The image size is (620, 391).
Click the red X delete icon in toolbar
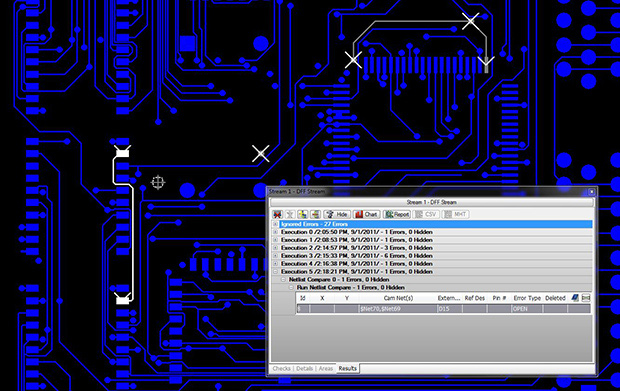pyautogui.click(x=278, y=214)
